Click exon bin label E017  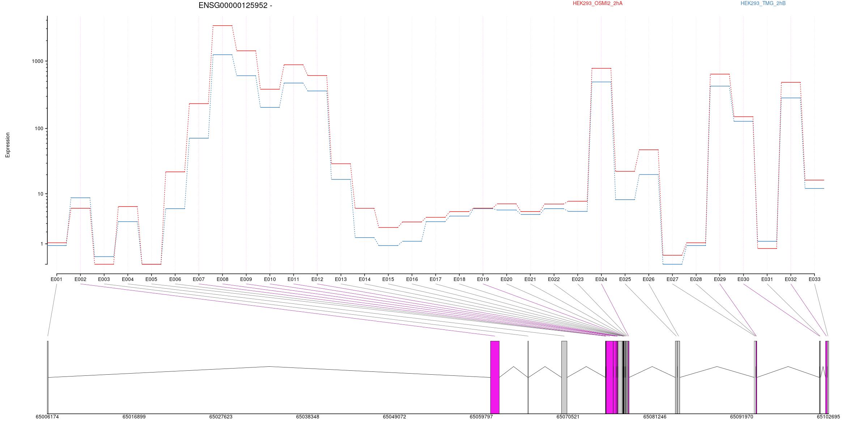point(435,279)
